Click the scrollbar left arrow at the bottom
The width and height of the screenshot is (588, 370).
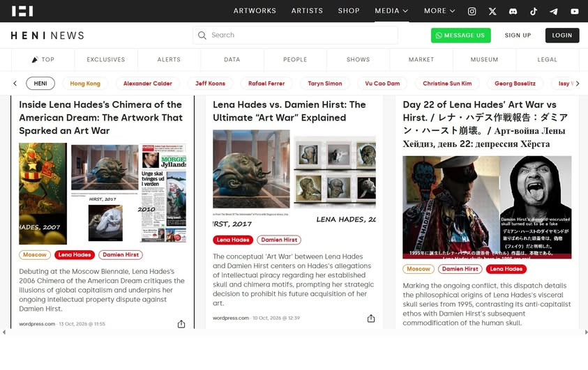pos(3,332)
